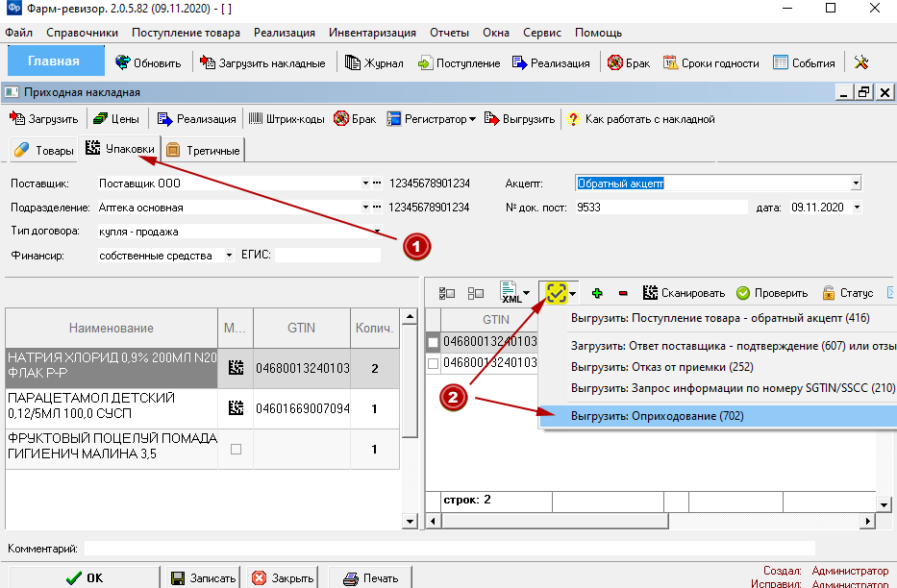Screen dimensions: 897x588
Task: Click the Сканировать barcode icon
Action: 684,293
